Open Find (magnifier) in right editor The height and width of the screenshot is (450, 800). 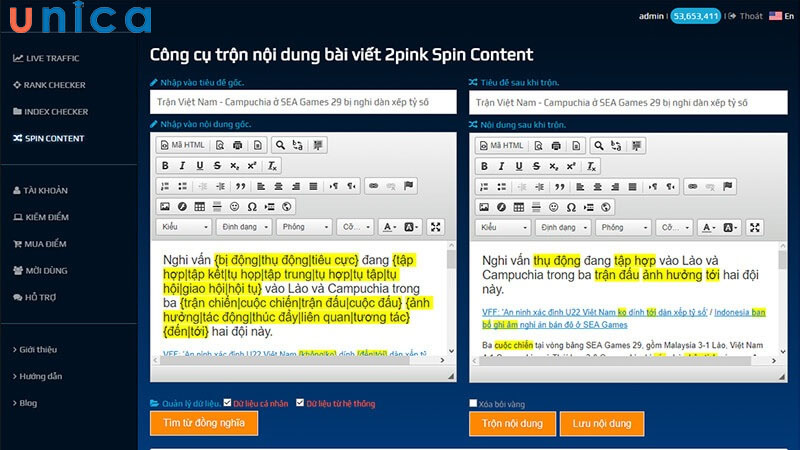pos(599,146)
